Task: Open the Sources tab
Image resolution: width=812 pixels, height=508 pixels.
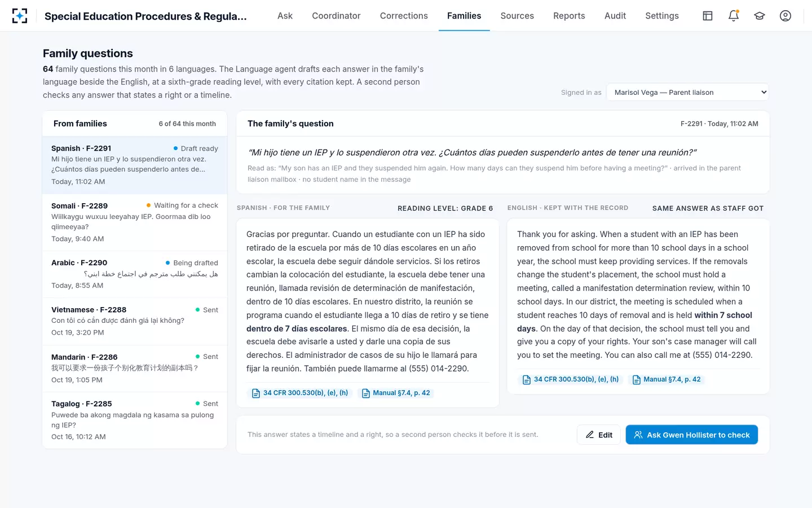Action: pos(517,16)
